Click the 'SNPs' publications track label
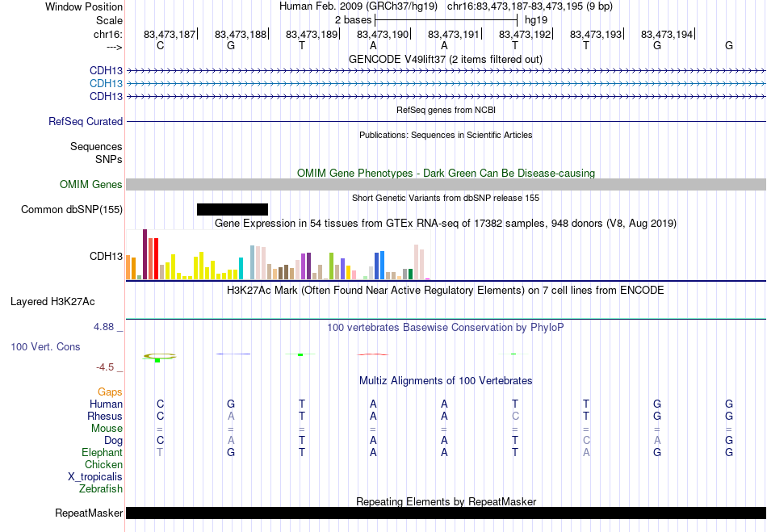The image size is (767, 532). point(109,159)
